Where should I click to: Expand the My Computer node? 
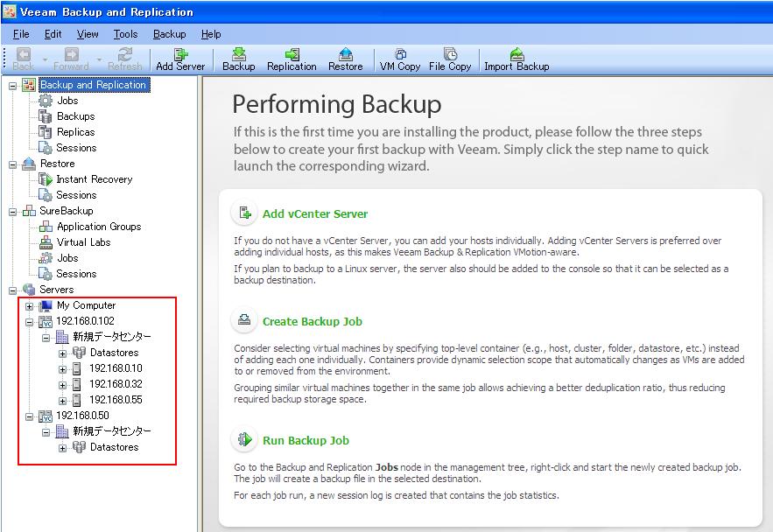30,306
